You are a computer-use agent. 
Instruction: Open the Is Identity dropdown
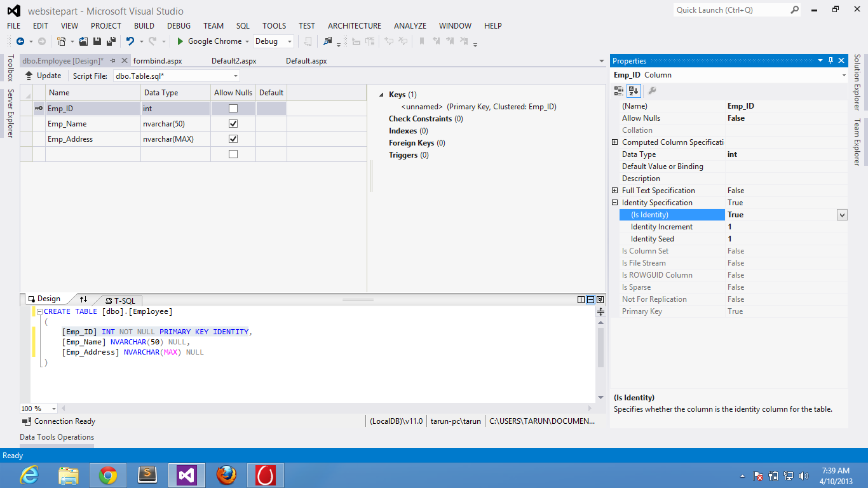[842, 215]
